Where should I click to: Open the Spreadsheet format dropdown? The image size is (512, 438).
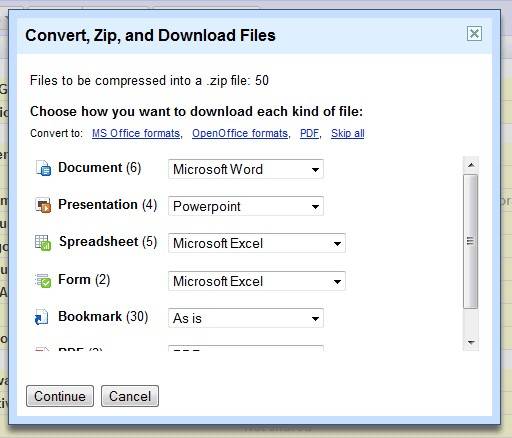click(257, 243)
